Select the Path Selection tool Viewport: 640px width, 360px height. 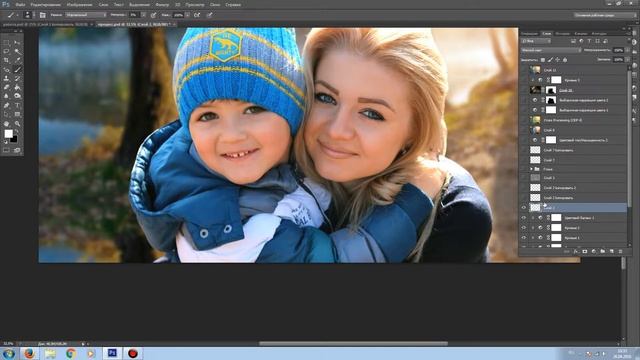6,114
